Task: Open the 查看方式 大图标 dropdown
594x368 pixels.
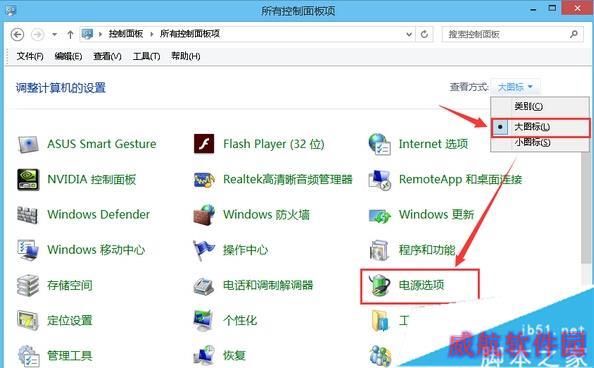Action: (x=515, y=87)
